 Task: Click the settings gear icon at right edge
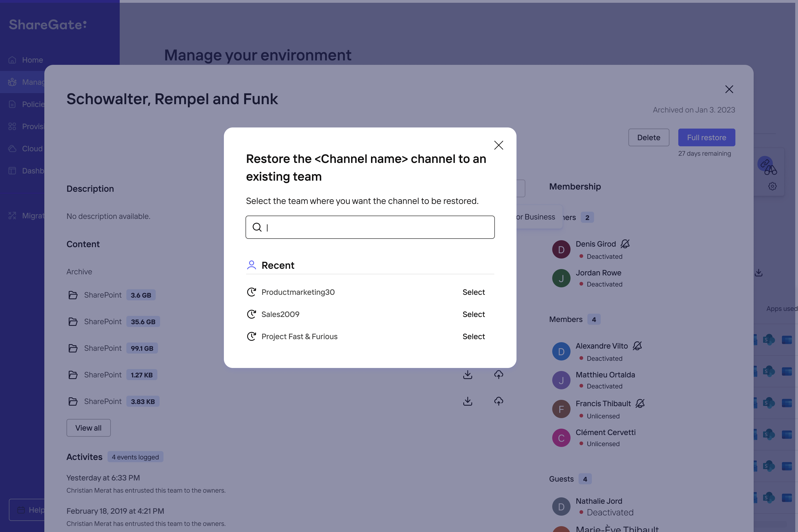(773, 186)
